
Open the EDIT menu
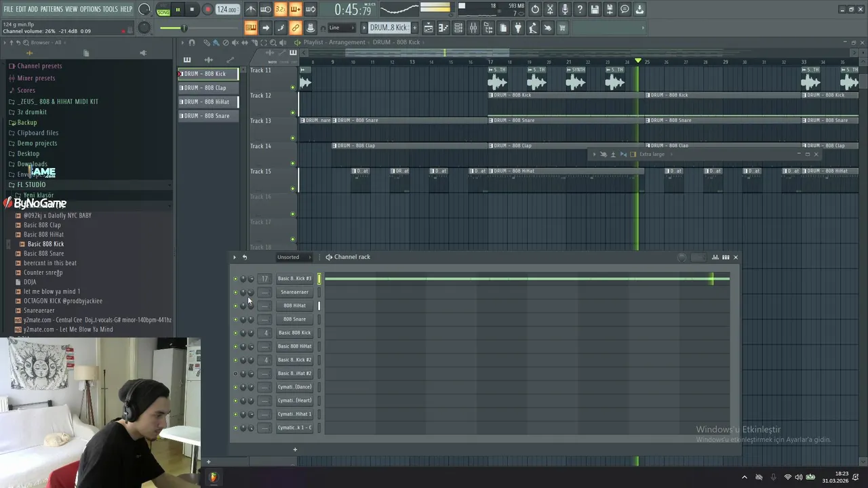point(21,9)
